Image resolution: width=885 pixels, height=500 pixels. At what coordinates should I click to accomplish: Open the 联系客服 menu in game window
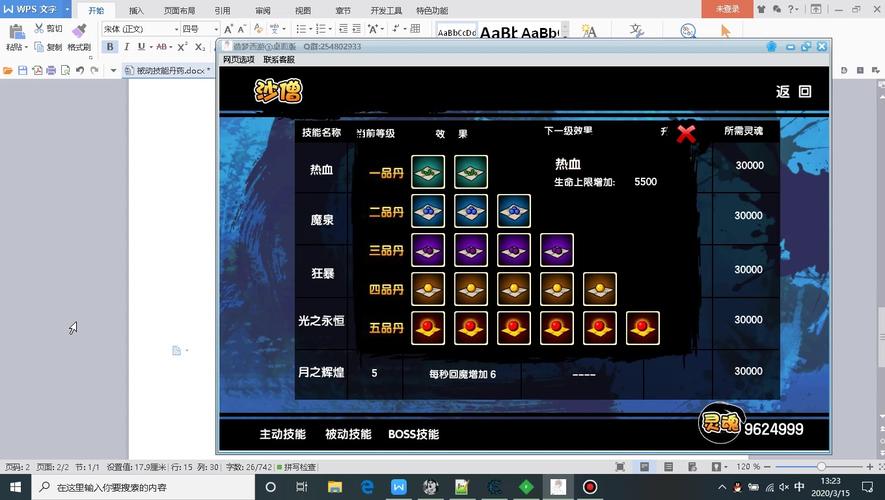point(279,59)
